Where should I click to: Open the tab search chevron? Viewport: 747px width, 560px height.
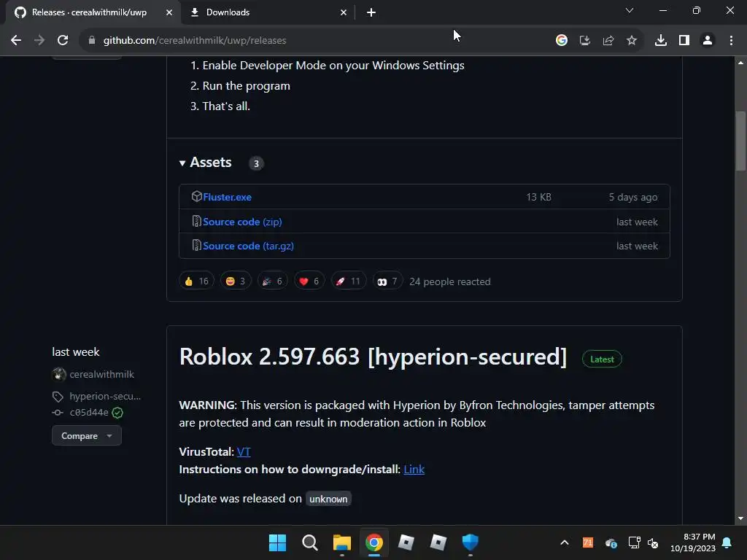pyautogui.click(x=630, y=10)
